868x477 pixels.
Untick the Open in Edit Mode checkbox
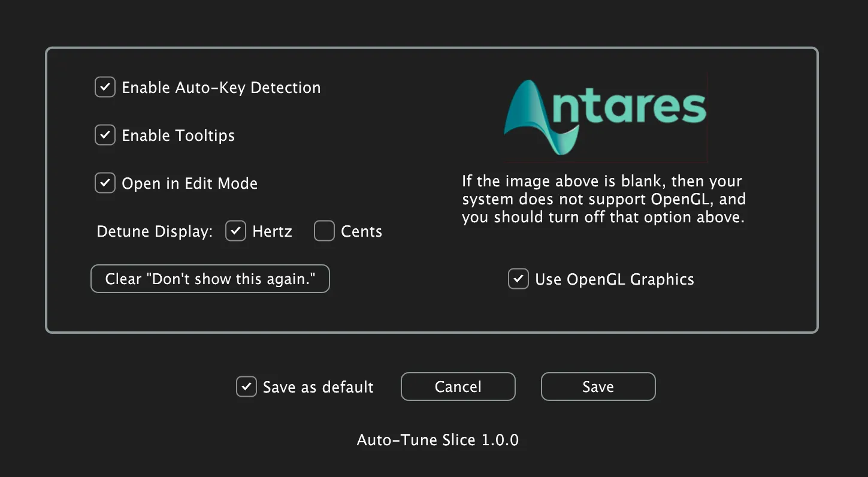coord(105,183)
